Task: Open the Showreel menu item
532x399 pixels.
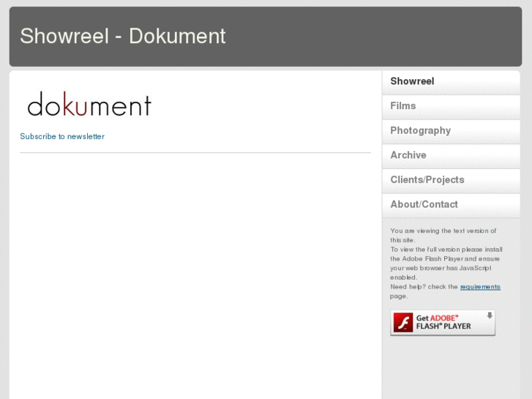Action: tap(451, 82)
